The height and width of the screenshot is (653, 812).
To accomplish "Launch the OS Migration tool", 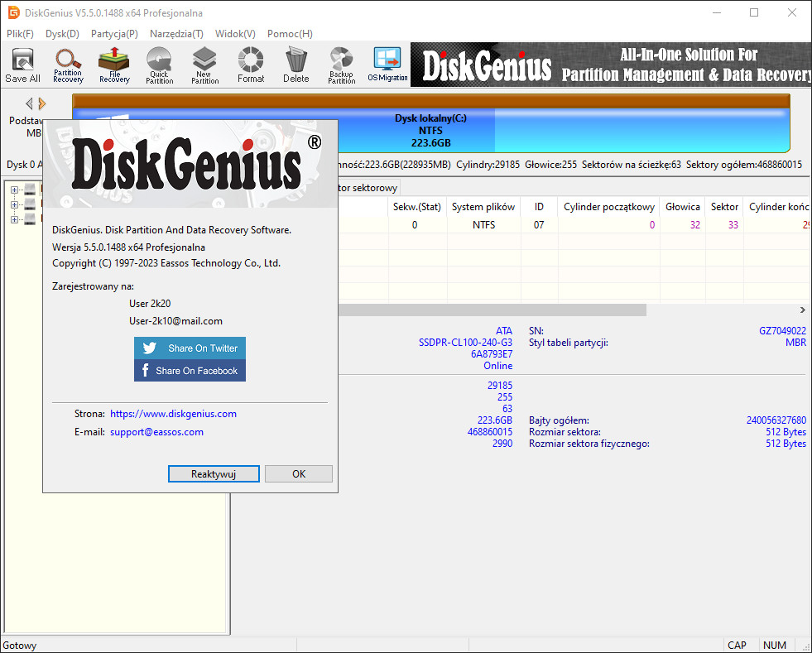I will click(387, 65).
